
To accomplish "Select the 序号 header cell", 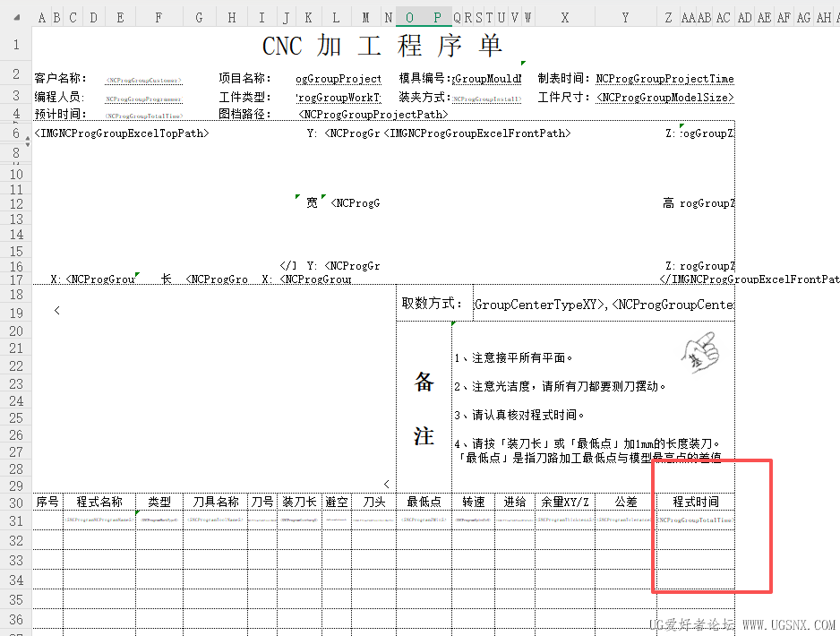I will (x=47, y=502).
